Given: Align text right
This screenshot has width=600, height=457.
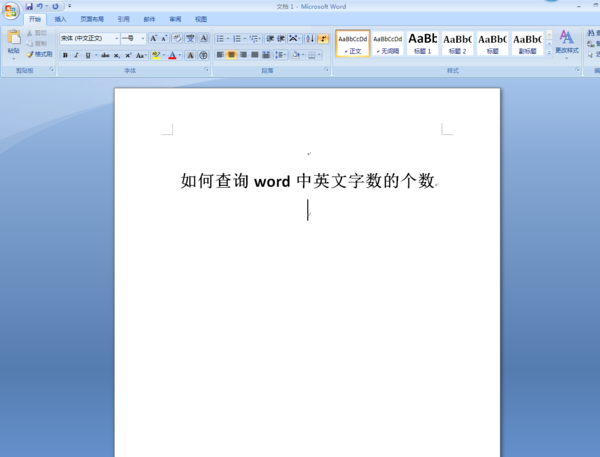Looking at the screenshot, I should pyautogui.click(x=243, y=55).
